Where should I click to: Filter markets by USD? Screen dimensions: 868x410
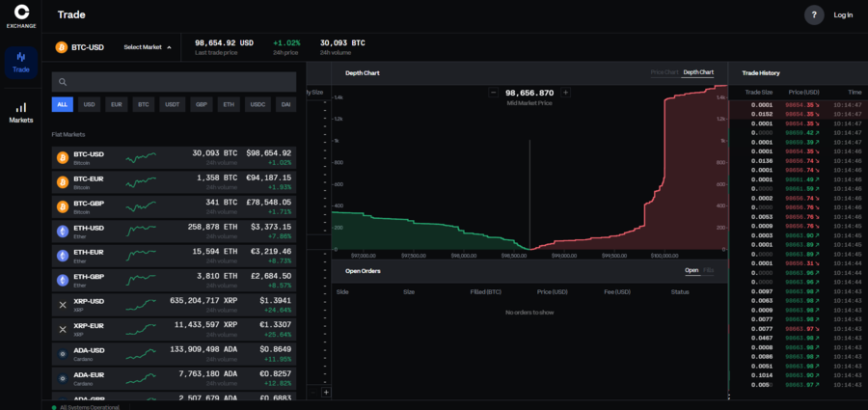click(x=89, y=104)
